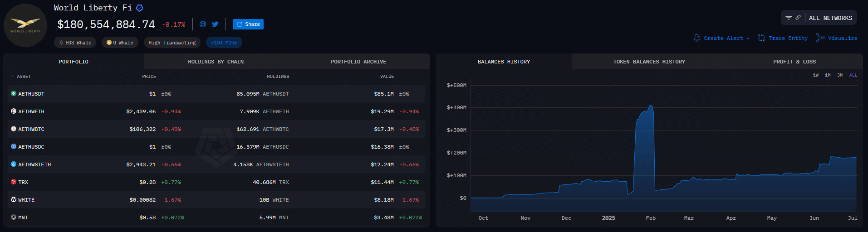
Task: Click the MNT token icon
Action: pyautogui.click(x=14, y=217)
